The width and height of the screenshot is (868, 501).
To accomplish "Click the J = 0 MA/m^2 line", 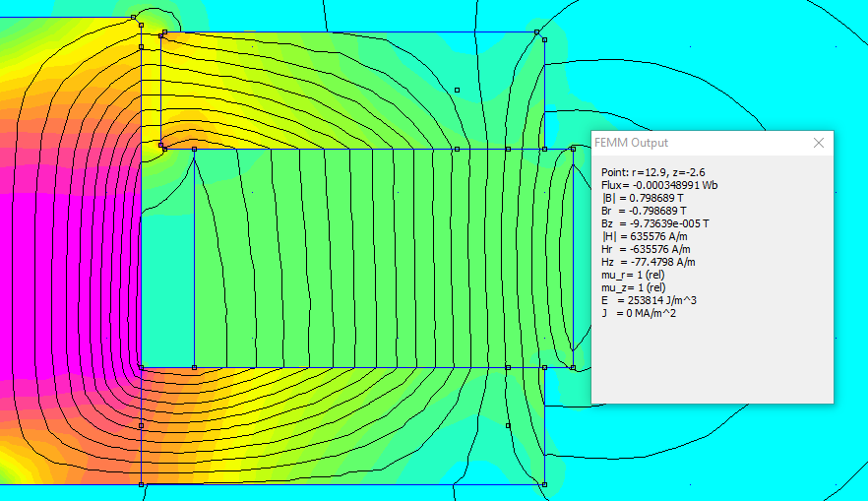I will tap(639, 312).
